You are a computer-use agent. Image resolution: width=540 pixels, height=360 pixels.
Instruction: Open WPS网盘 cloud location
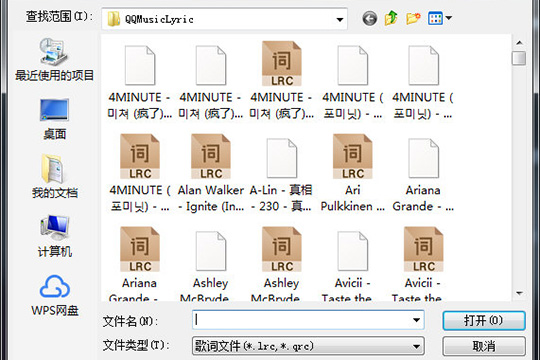[54, 296]
